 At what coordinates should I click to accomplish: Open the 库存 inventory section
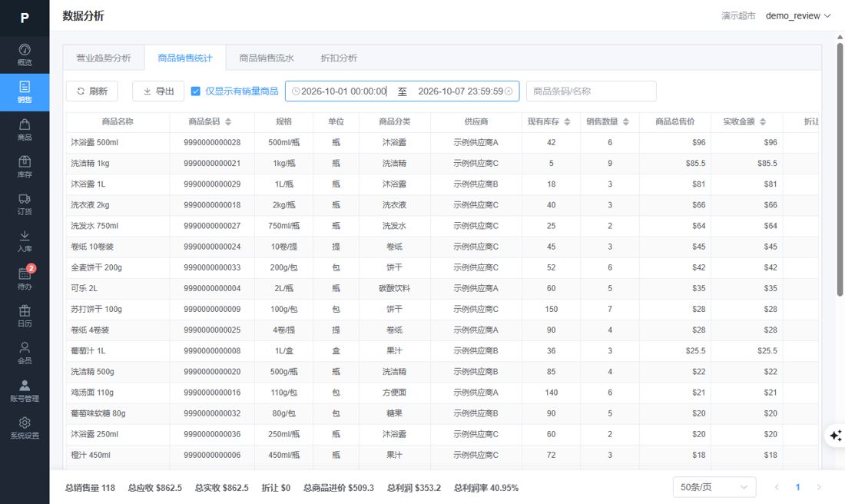(x=25, y=167)
